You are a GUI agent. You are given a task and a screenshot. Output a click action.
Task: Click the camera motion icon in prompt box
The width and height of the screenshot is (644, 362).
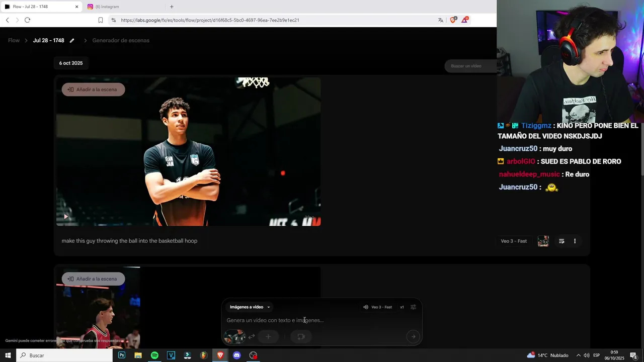tap(301, 337)
